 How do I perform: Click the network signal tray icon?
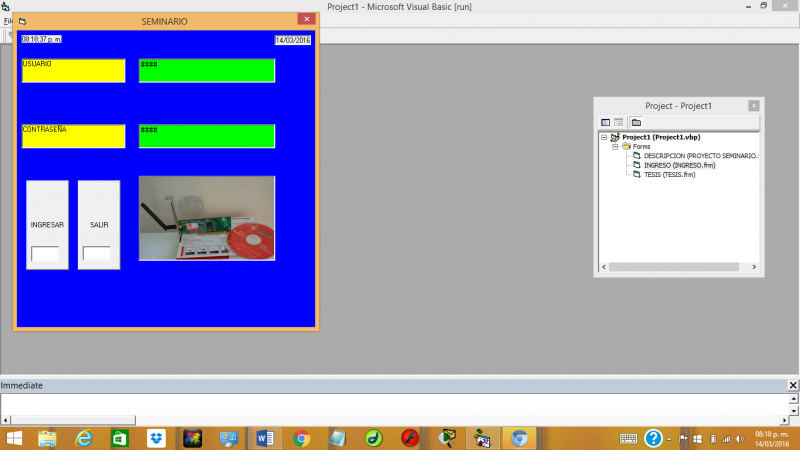coord(726,439)
